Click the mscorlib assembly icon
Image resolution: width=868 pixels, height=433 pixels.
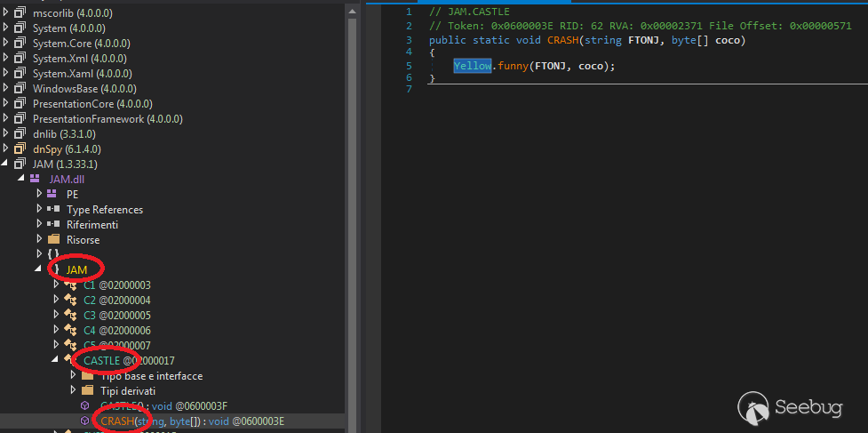[x=20, y=12]
